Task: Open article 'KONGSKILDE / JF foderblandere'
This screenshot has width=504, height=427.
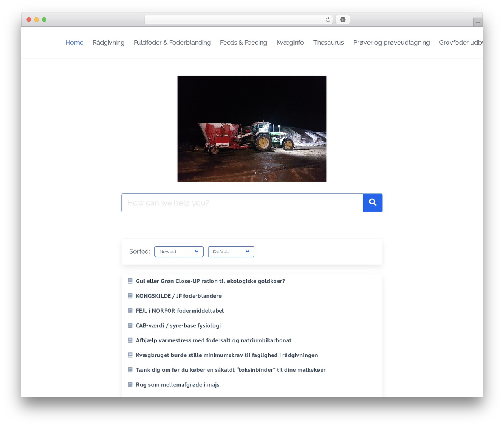Action: pos(179,296)
